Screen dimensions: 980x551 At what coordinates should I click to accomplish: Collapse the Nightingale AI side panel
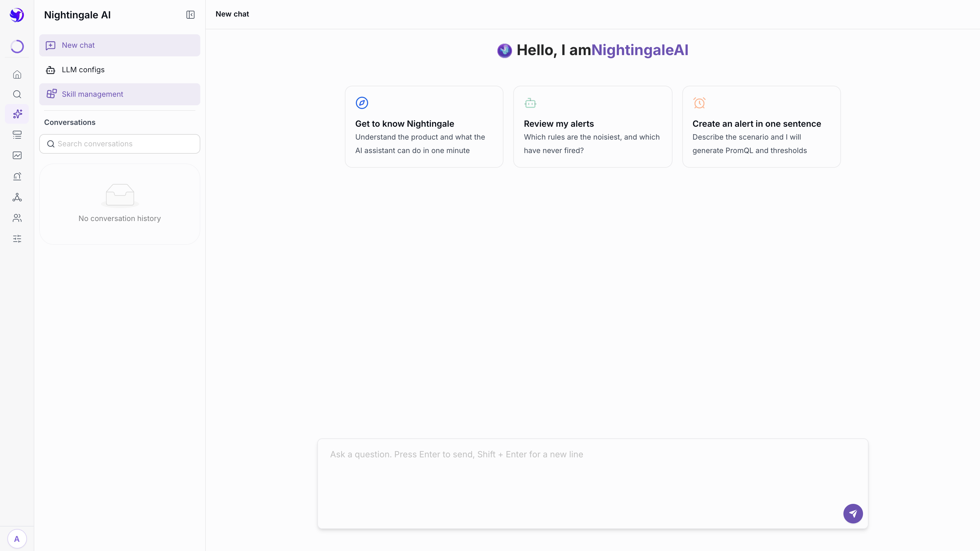(190, 15)
